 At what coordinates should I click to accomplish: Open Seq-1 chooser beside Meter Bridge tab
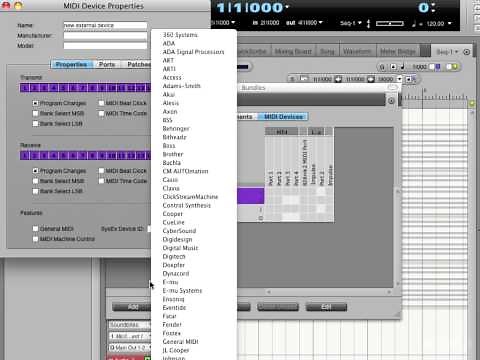(447, 52)
